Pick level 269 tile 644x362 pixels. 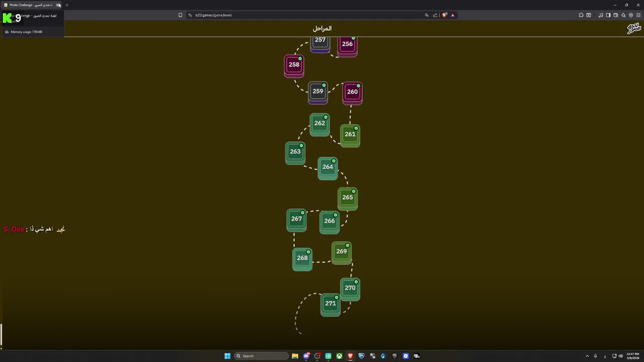click(342, 252)
